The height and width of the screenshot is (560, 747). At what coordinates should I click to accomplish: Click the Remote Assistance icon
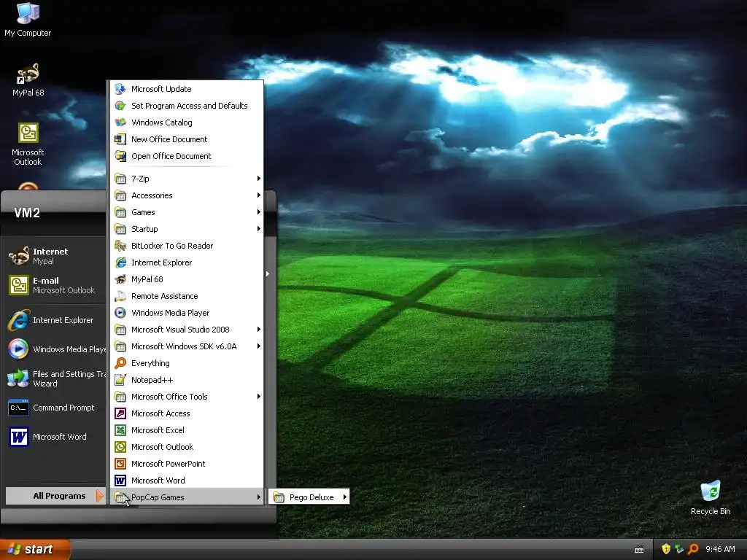(x=120, y=296)
